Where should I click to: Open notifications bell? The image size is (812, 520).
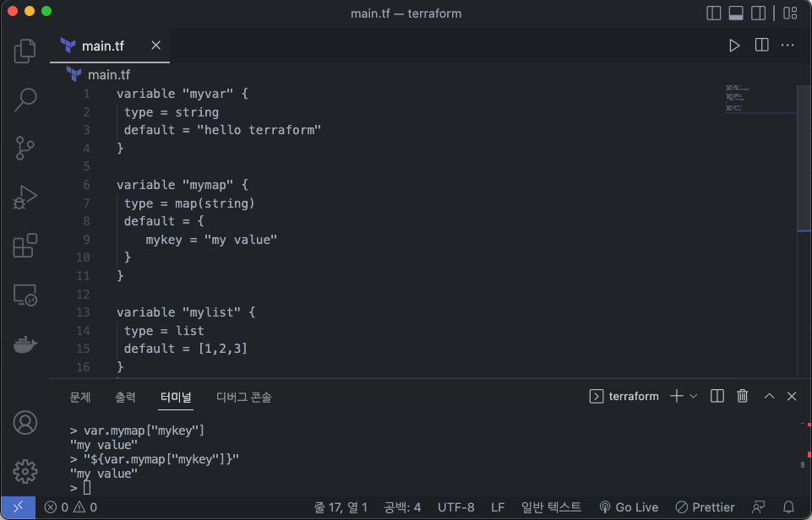[x=788, y=507]
